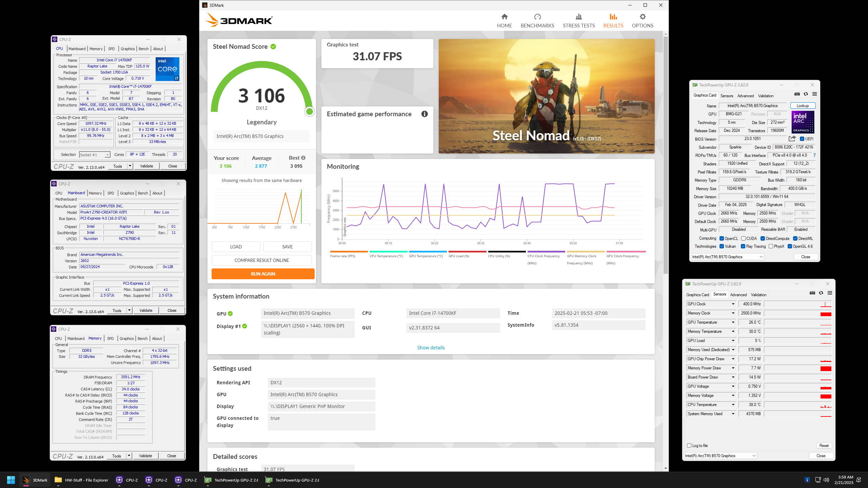Click green validation check beside Steel Nomad Score
The height and width of the screenshot is (488, 868).
273,47
